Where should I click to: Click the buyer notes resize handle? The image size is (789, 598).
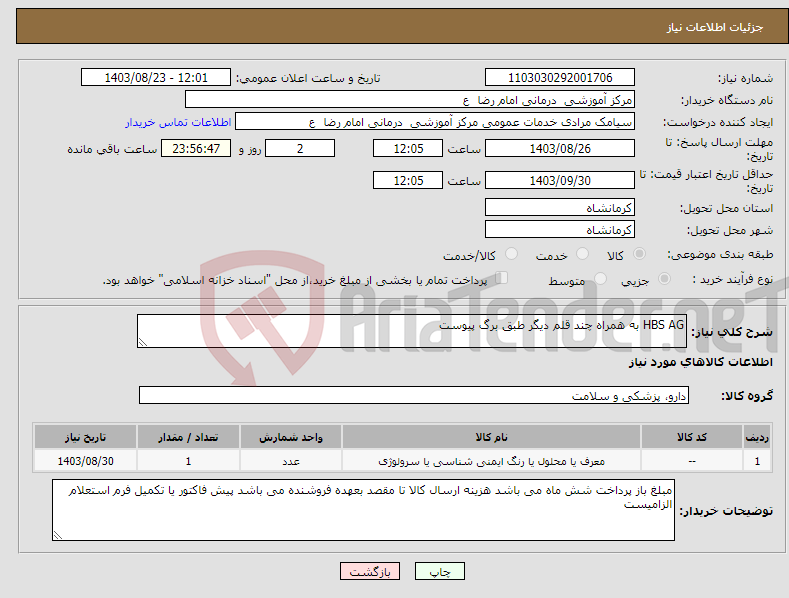click(x=58, y=535)
